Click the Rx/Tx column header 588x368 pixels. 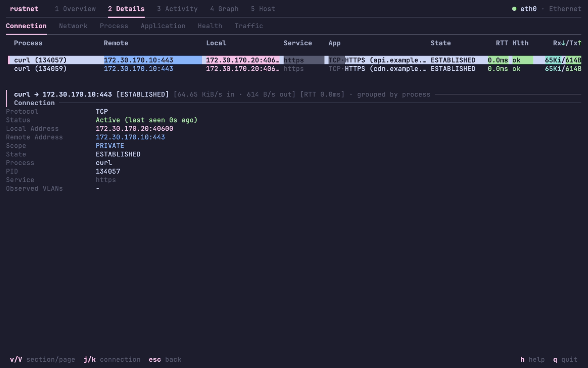[x=567, y=43]
